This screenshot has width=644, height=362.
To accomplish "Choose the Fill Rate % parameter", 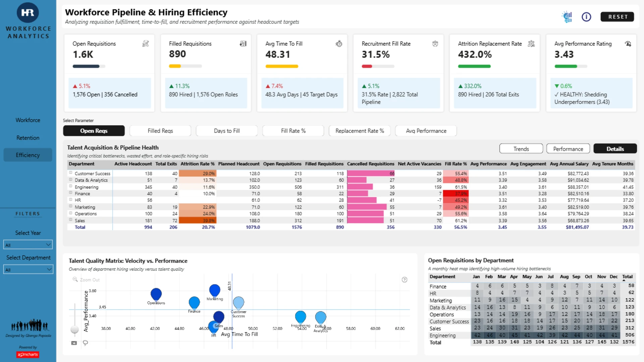I will [293, 131].
